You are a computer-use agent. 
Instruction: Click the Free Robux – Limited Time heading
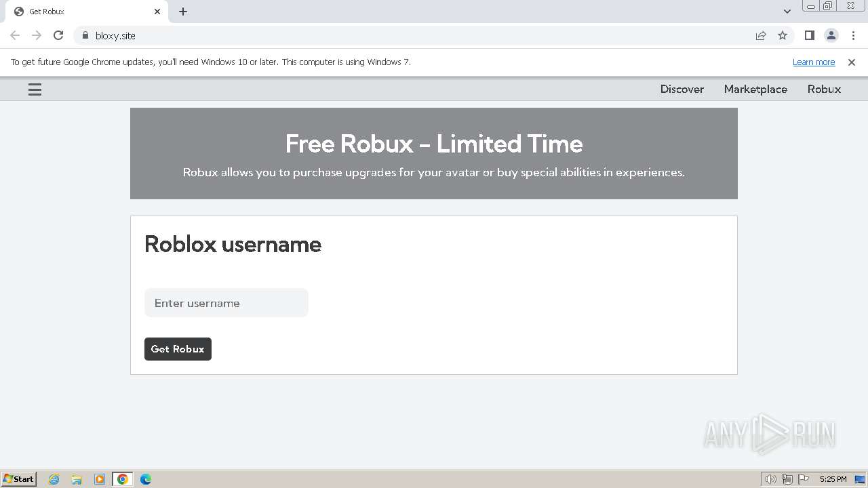coord(434,144)
